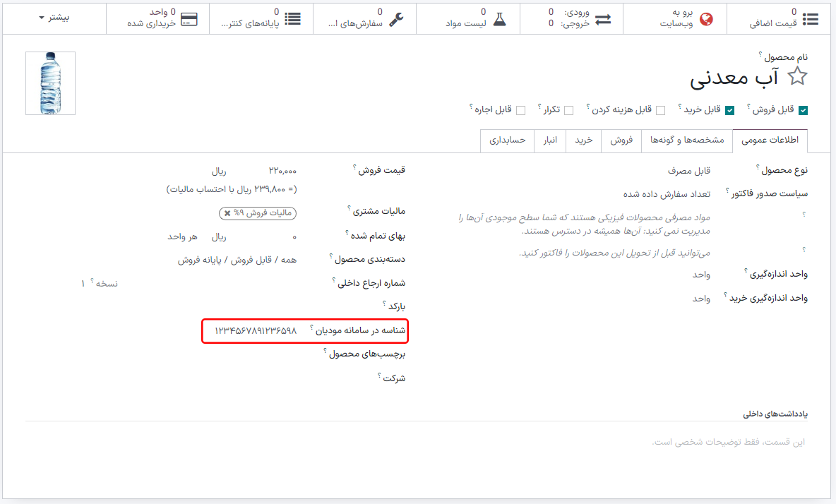Click the globe icon for Go to Website
The image size is (836, 504).
706,19
